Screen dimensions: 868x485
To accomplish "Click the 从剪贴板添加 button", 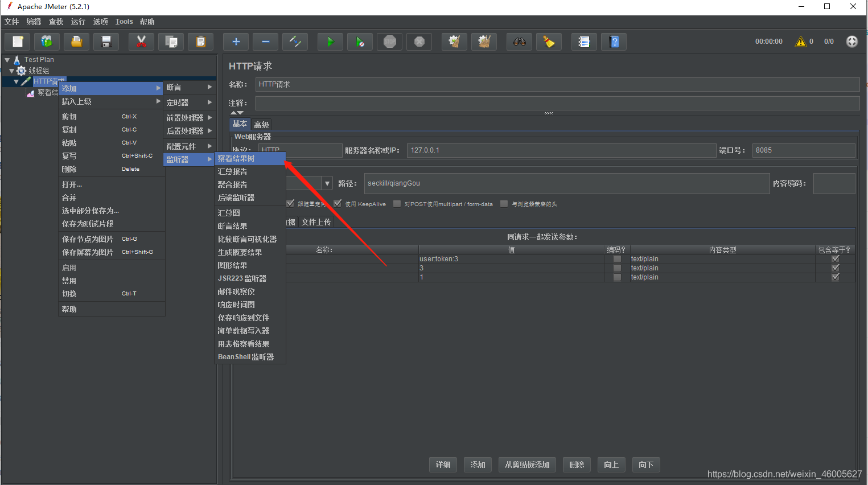I will [528, 465].
